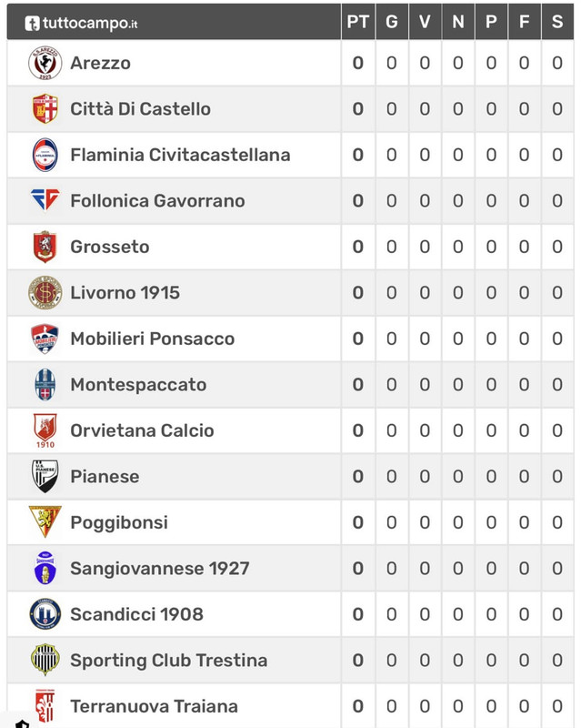Screen dimensions: 581x728
Task: Click the tuttocampo.it logo in header
Action: point(81,23)
